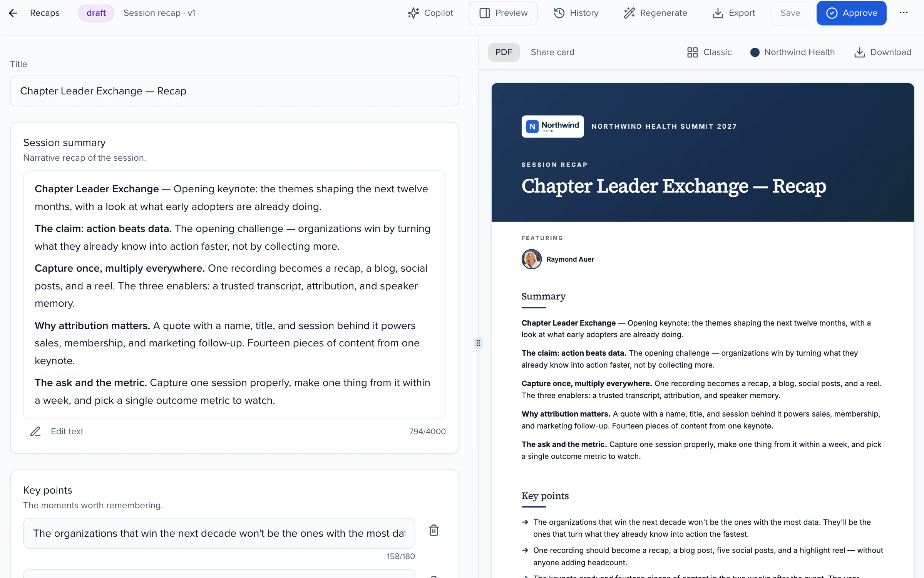The width and height of the screenshot is (924, 578).
Task: Approve the session recap
Action: pos(851,13)
